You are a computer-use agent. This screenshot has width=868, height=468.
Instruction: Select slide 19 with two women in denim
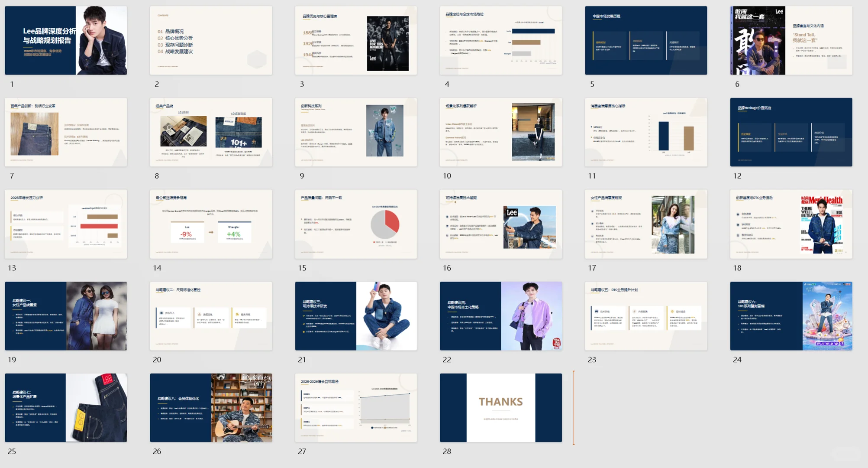66,316
